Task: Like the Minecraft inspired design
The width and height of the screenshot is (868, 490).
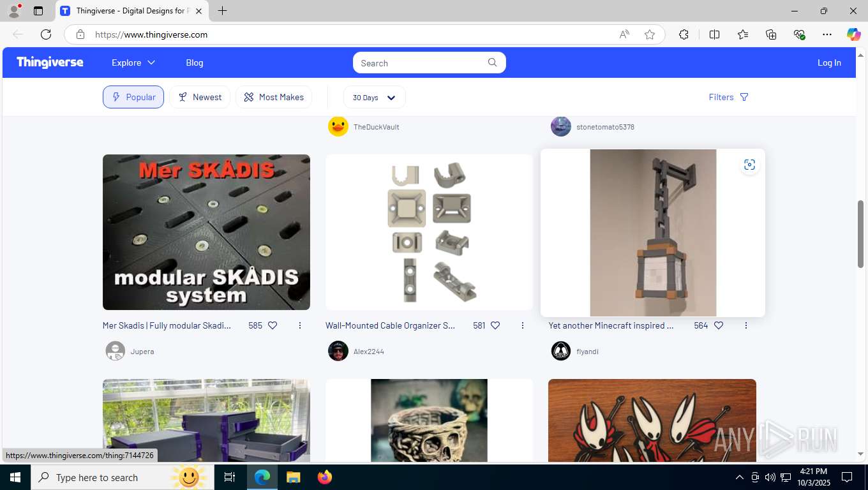Action: tap(719, 325)
